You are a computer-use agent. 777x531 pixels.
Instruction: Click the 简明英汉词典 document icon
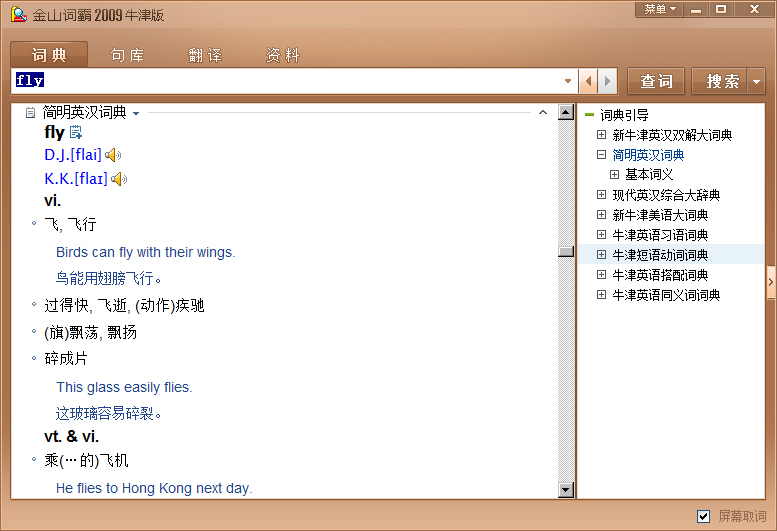click(x=30, y=113)
